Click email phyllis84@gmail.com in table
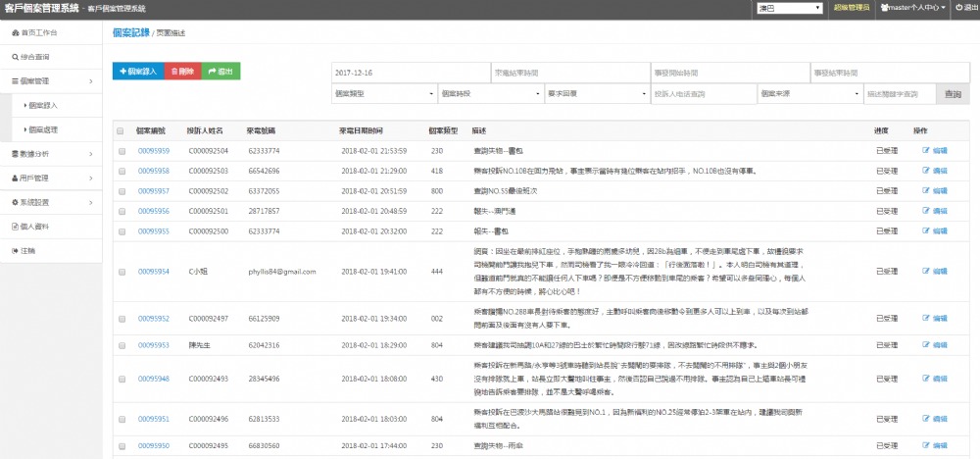The width and height of the screenshot is (980, 459). (282, 272)
